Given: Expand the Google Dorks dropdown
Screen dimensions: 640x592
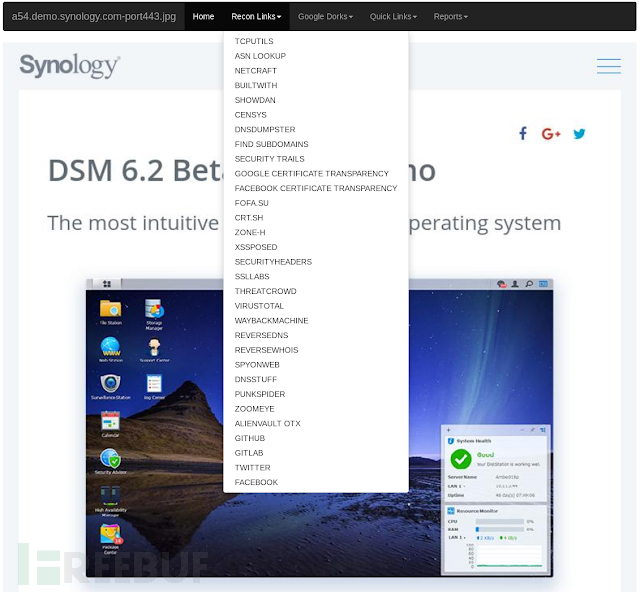Looking at the screenshot, I should click(x=325, y=16).
